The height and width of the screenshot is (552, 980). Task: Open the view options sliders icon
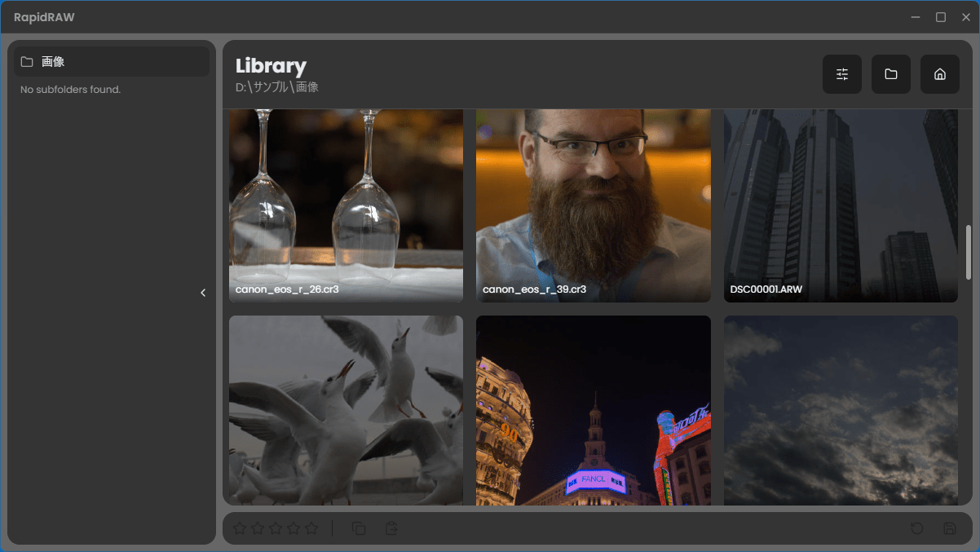click(842, 74)
